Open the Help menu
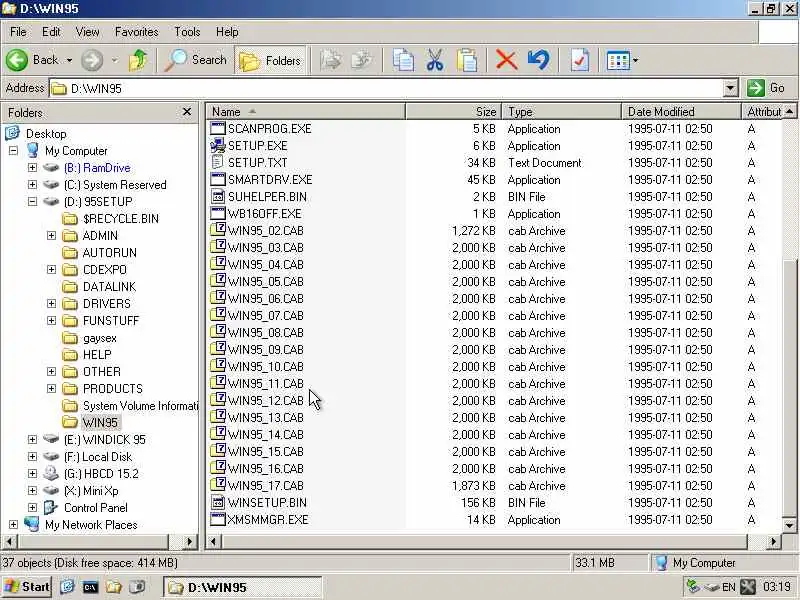 [x=227, y=32]
